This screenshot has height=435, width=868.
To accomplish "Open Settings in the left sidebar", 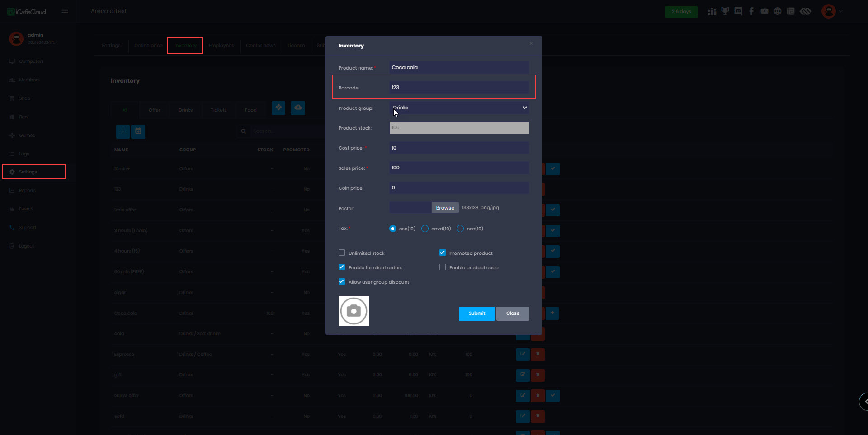I will pyautogui.click(x=28, y=172).
